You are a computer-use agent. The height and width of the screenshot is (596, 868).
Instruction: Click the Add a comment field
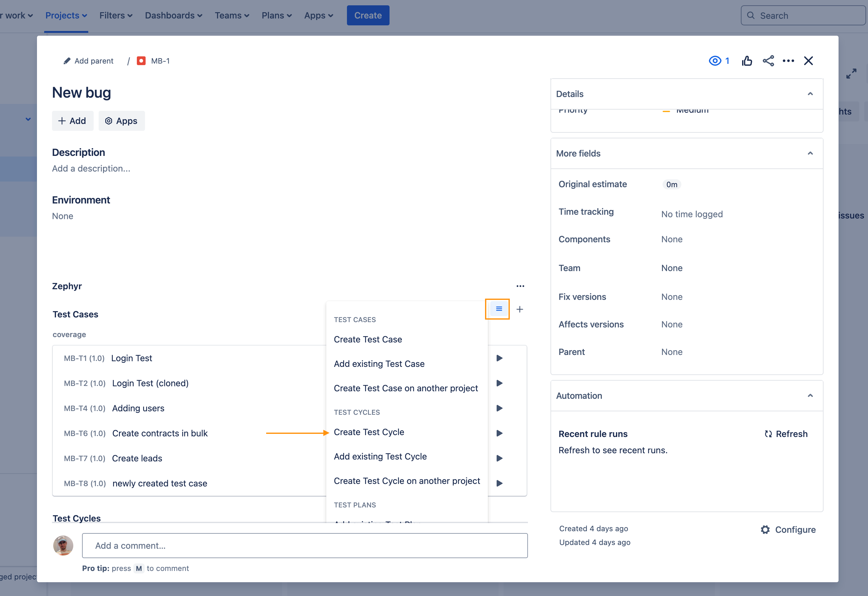(x=304, y=546)
